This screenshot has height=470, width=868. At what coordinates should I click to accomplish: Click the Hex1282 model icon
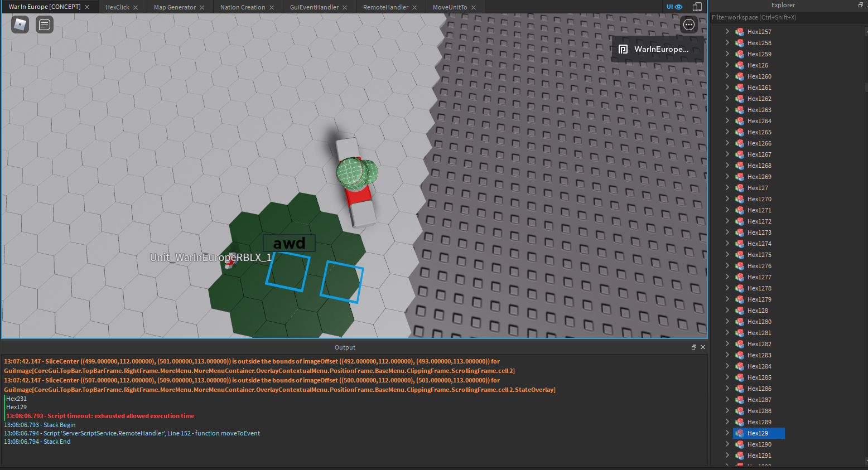[x=740, y=344]
